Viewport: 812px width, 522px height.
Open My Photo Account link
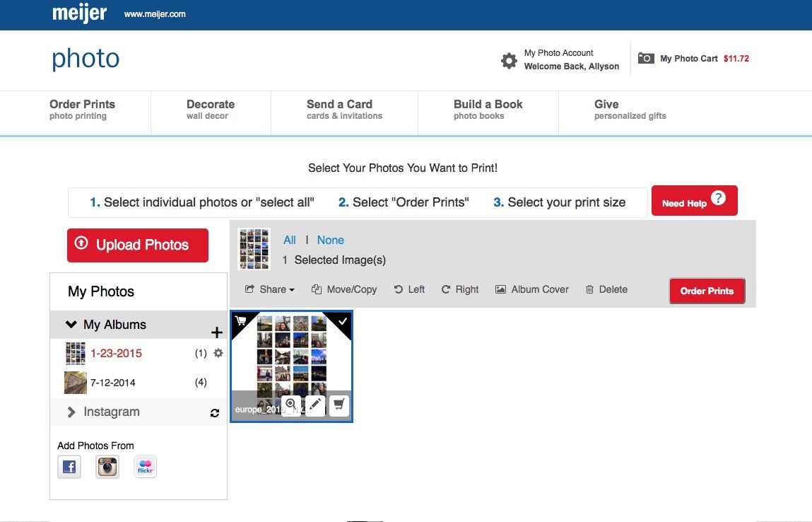pyautogui.click(x=559, y=53)
